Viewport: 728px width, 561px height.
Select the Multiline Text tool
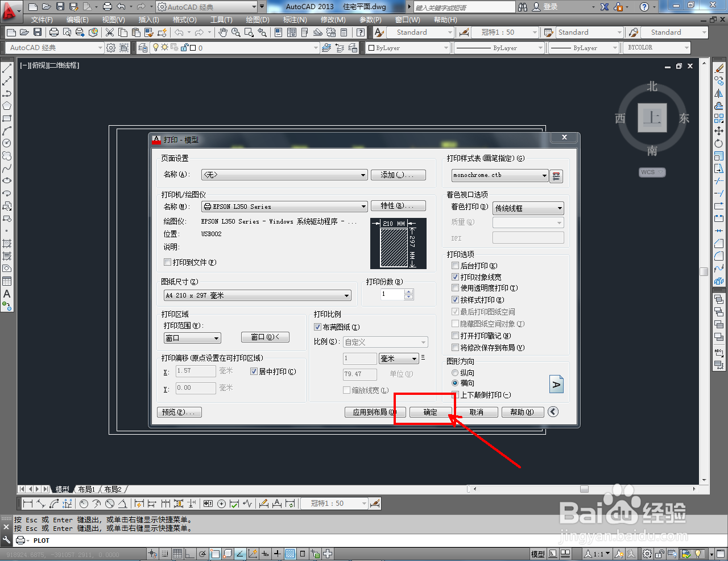click(x=7, y=294)
